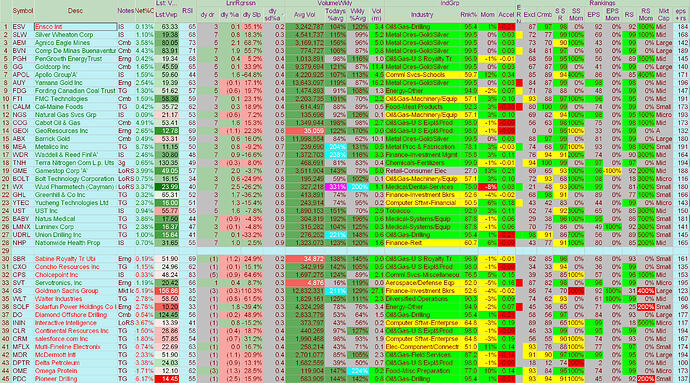Viewport: 690px width, 383px height.
Task: Select the Terra Nitrogen Com L.p. Uts cell
Action: point(75,163)
